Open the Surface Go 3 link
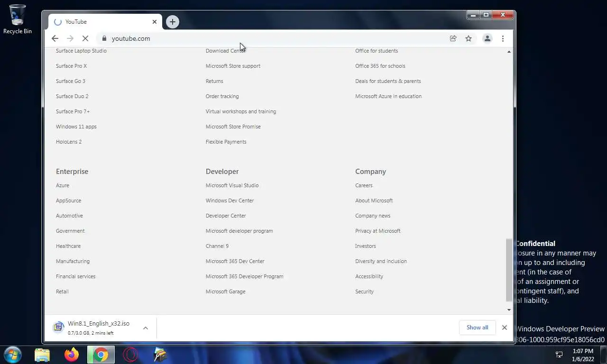 tap(71, 81)
